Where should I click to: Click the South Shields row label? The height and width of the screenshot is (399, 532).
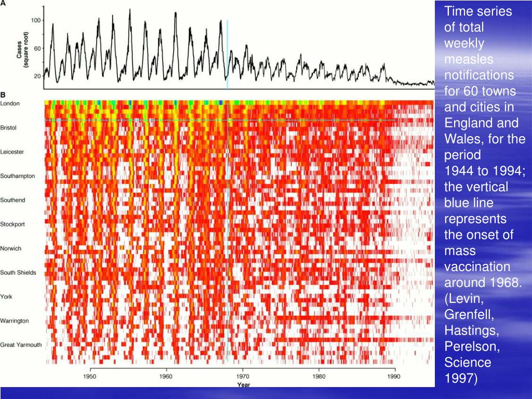[x=18, y=272]
